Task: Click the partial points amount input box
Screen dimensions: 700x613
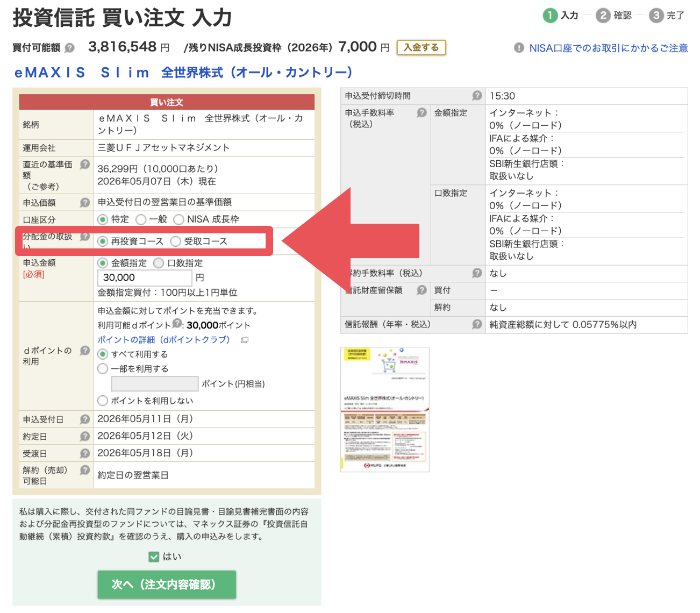Action: pyautogui.click(x=155, y=383)
